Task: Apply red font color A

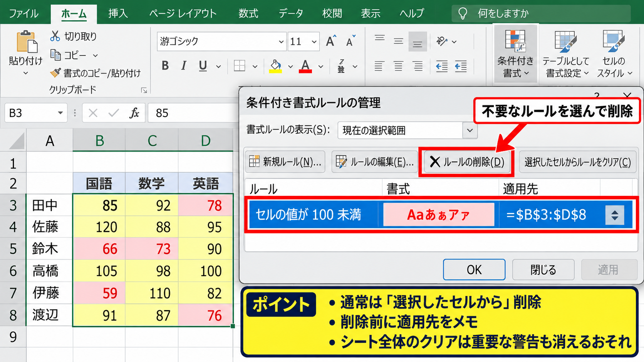Action: tap(305, 66)
